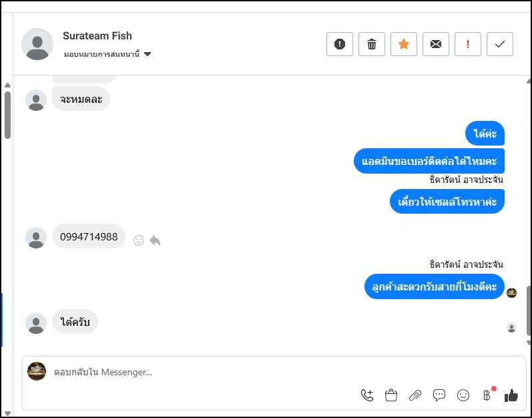This screenshot has width=532, height=418.
Task: Toggle the red exclamation priority flag
Action: coord(468,44)
